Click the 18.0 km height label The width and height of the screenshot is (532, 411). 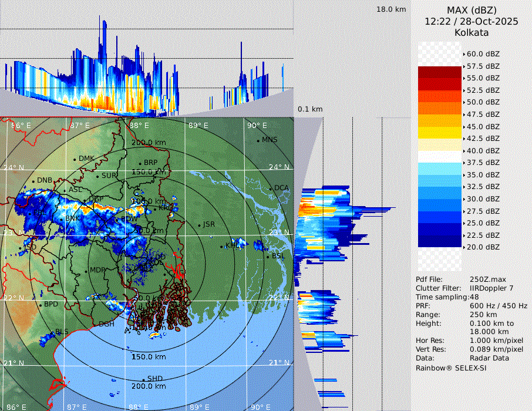[x=391, y=9]
